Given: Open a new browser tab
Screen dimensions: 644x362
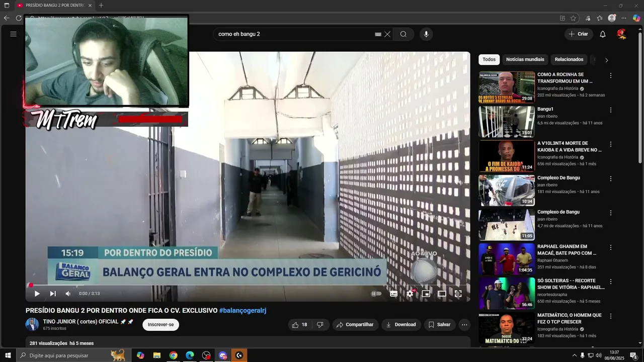Looking at the screenshot, I should 101,5.
